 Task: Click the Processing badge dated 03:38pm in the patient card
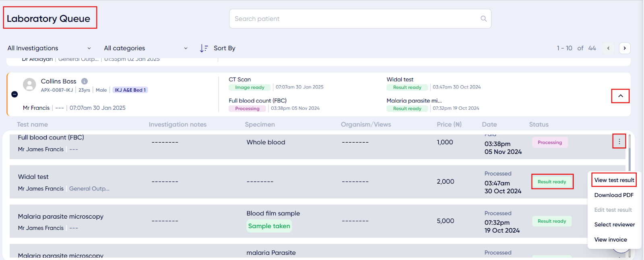click(x=247, y=109)
